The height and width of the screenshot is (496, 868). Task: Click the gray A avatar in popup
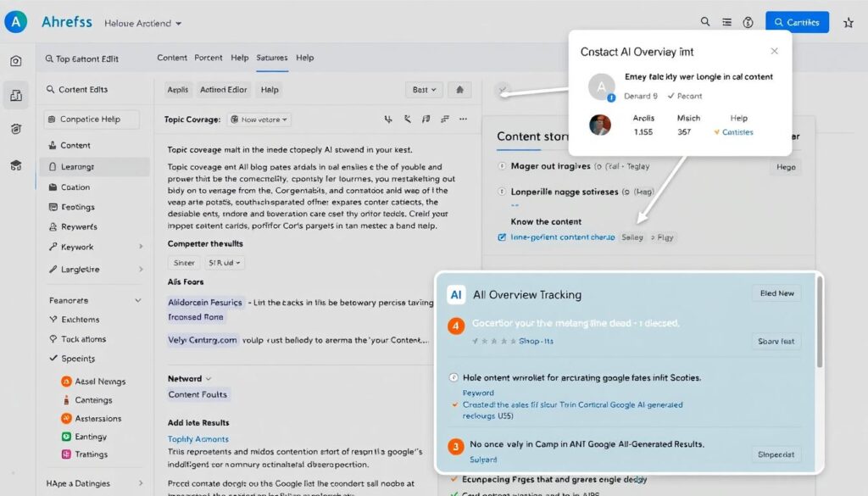coord(601,87)
